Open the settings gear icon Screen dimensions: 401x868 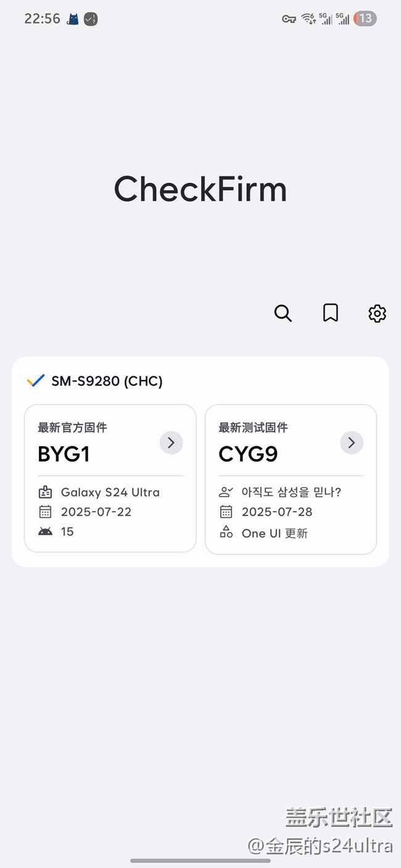click(377, 313)
